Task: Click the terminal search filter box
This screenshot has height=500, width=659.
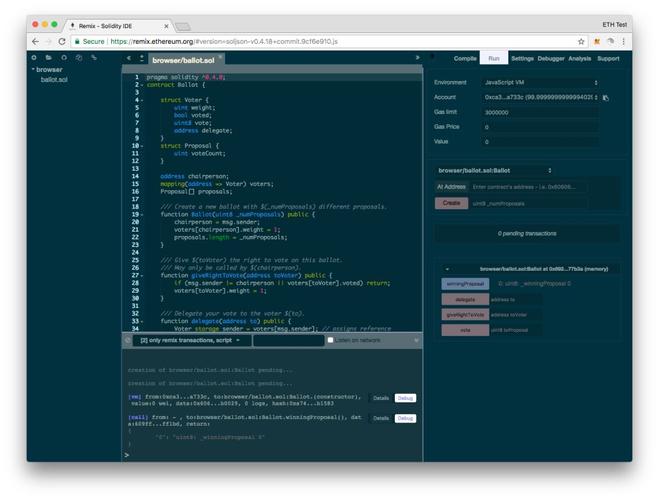Action: 289,340
